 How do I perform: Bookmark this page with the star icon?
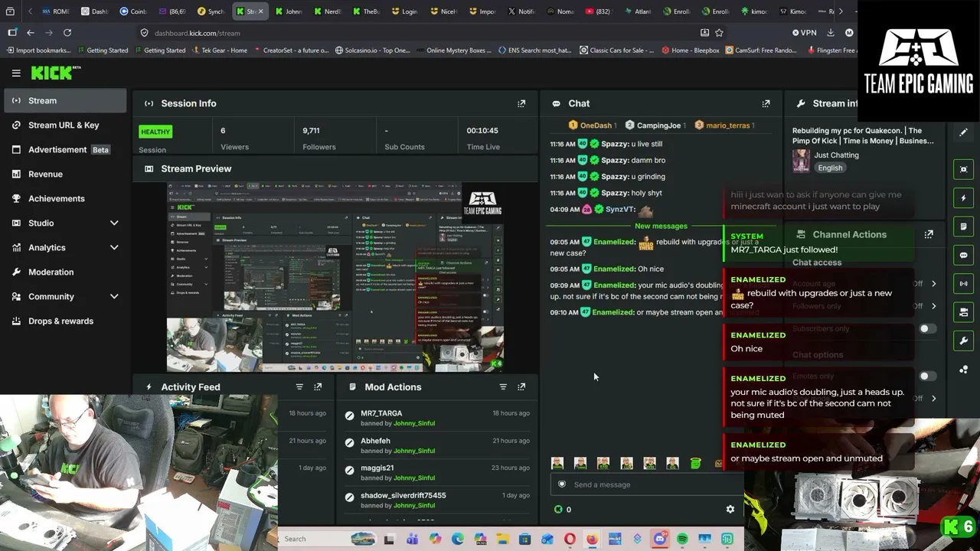pyautogui.click(x=719, y=32)
